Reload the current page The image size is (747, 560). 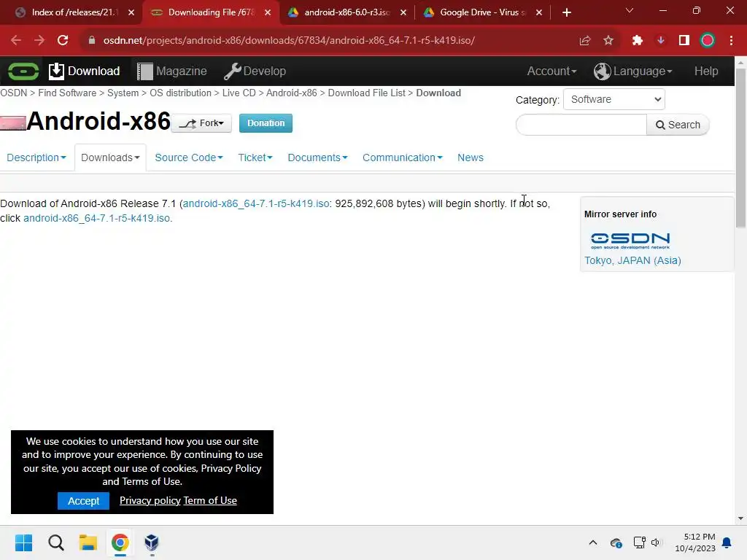pyautogui.click(x=63, y=41)
